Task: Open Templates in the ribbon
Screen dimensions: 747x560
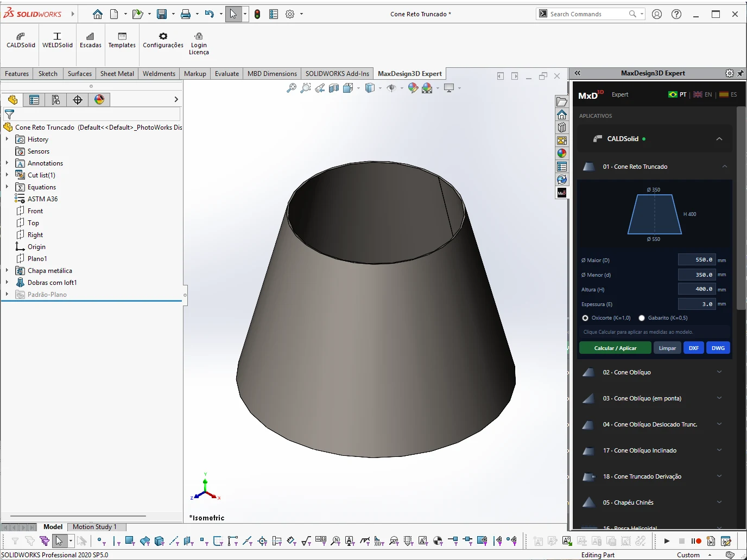Action: pyautogui.click(x=122, y=40)
